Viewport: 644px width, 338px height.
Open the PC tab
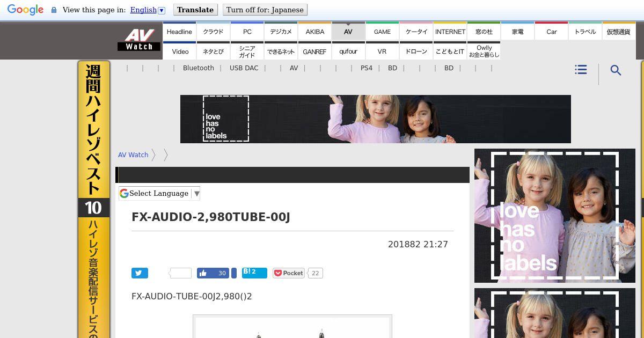tap(247, 31)
